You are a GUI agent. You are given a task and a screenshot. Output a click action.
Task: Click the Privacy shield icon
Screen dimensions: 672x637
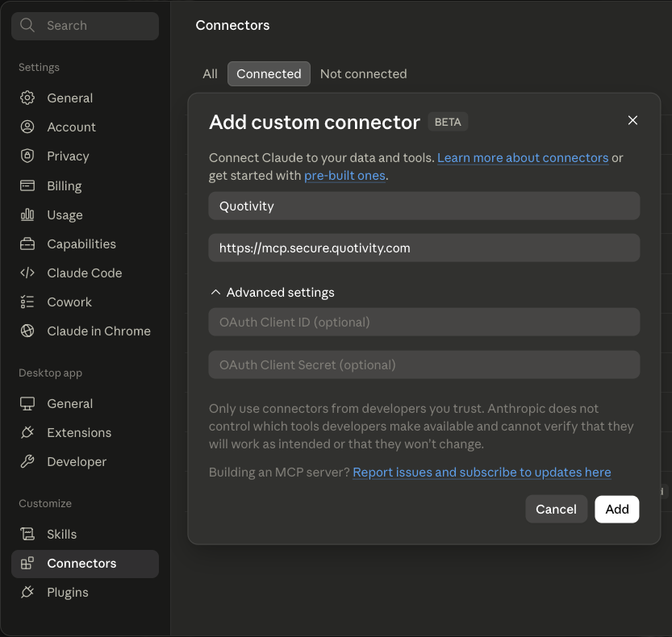tap(27, 156)
